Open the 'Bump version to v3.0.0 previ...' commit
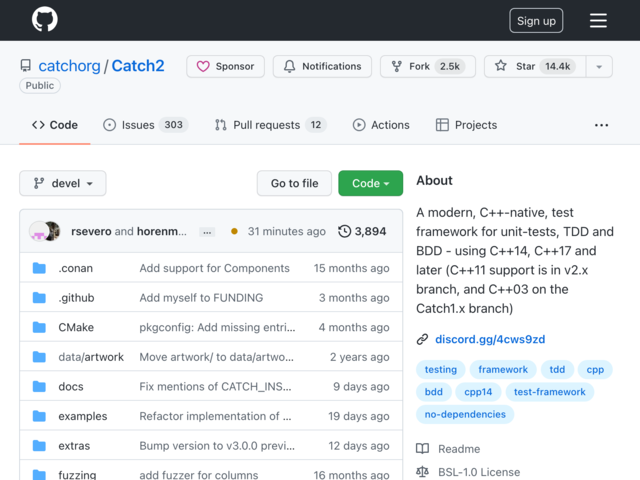 217,446
